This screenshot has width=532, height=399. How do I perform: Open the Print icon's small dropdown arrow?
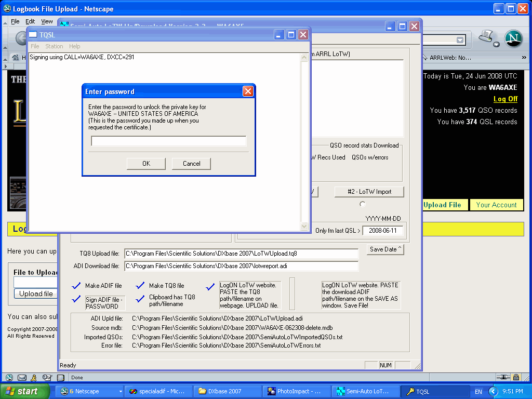(x=496, y=45)
